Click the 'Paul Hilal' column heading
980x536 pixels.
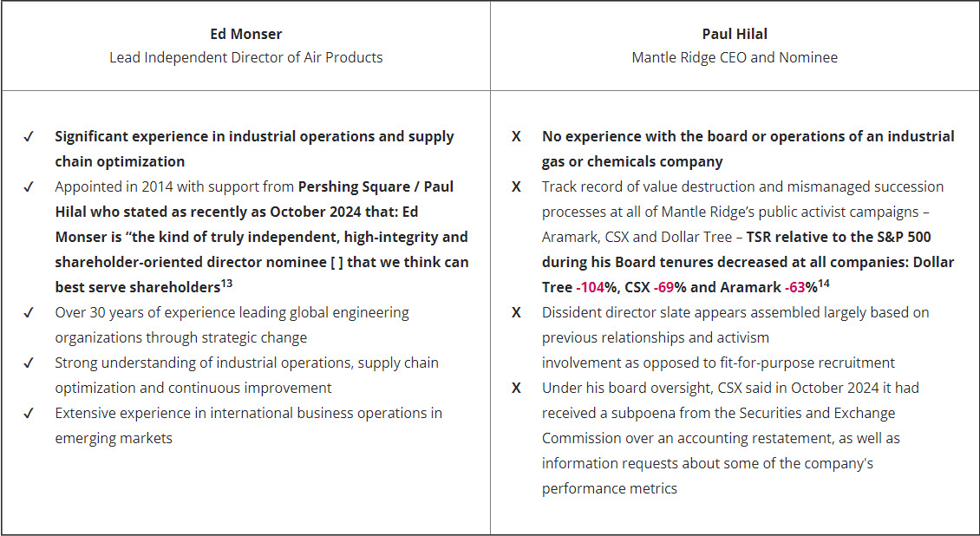click(x=735, y=35)
